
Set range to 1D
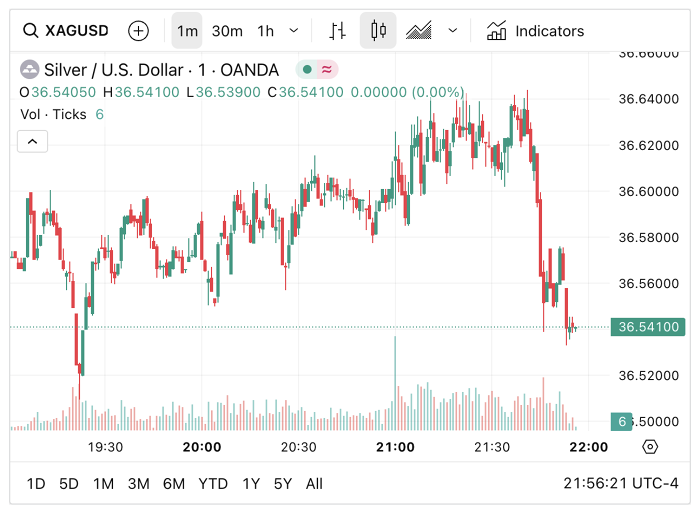[36, 484]
